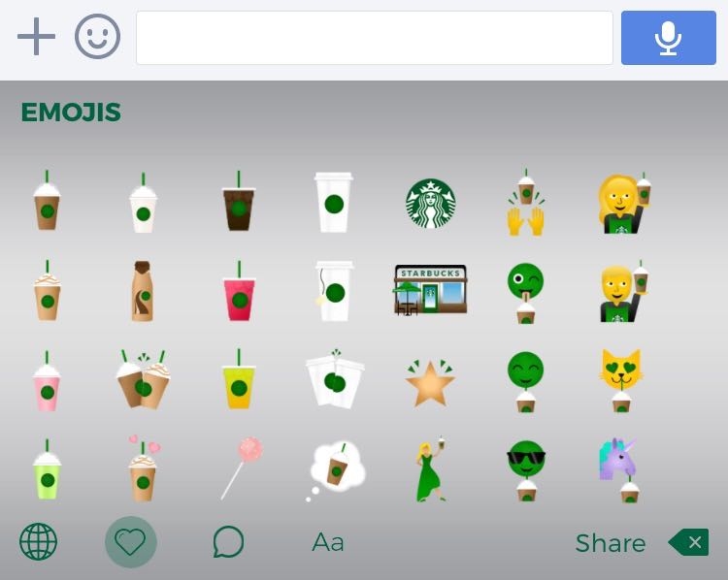Screen dimensions: 728x580
Task: Tap the Share button
Action: [611, 543]
